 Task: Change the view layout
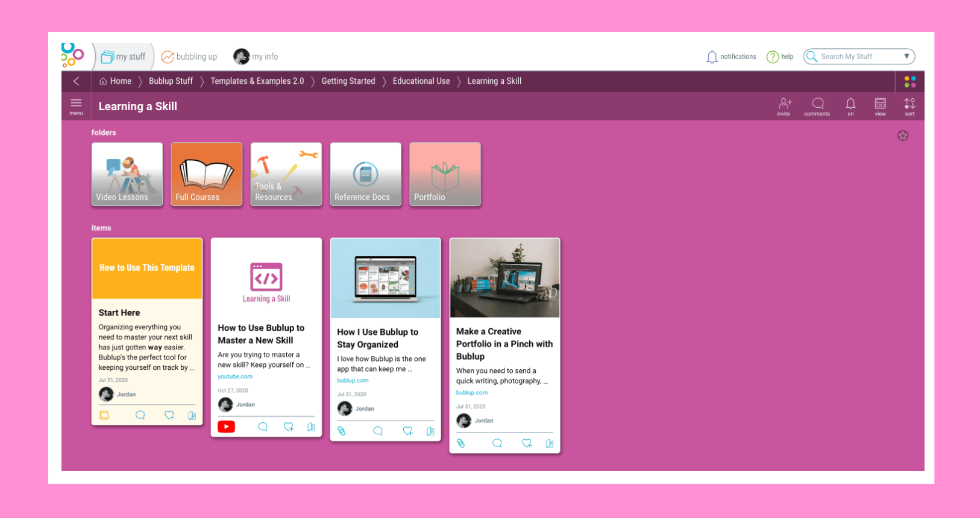click(x=881, y=106)
